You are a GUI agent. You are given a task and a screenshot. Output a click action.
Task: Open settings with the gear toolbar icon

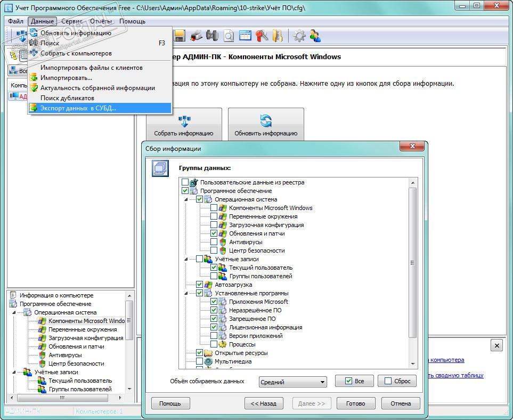pyautogui.click(x=299, y=36)
